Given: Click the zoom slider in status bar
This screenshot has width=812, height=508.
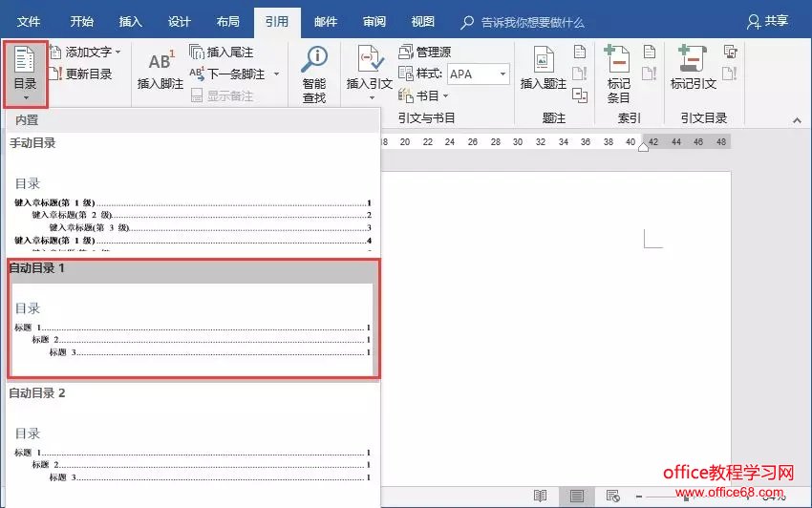Looking at the screenshot, I should coord(686,497).
